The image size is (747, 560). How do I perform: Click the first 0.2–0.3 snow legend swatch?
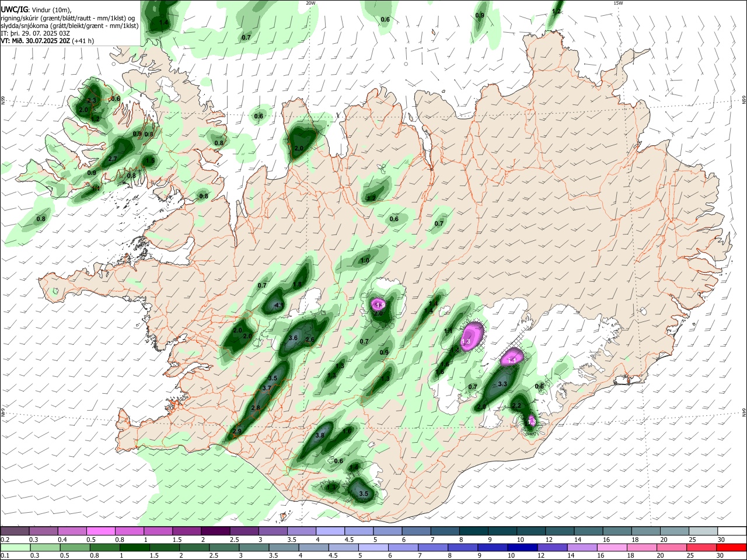tap(15, 531)
